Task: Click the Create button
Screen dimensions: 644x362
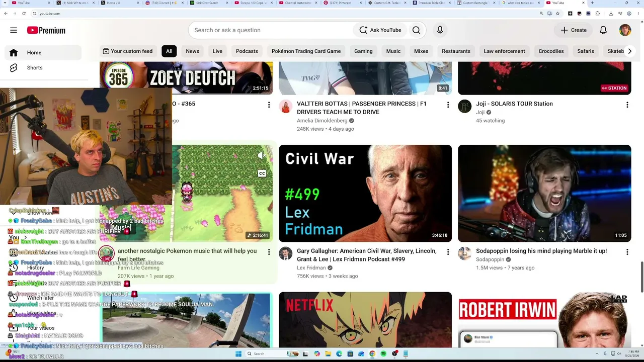Action: 574,30
